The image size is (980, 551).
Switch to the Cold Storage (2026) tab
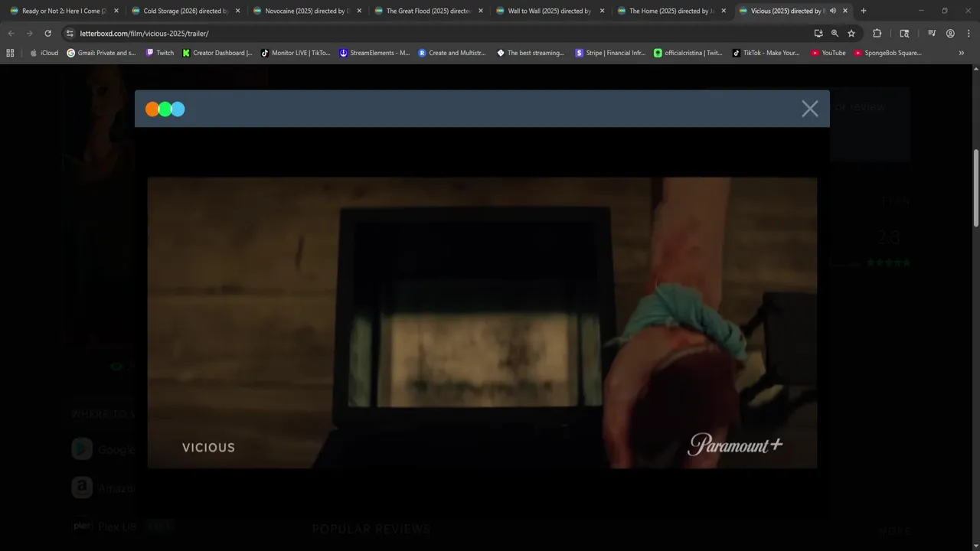(x=185, y=11)
